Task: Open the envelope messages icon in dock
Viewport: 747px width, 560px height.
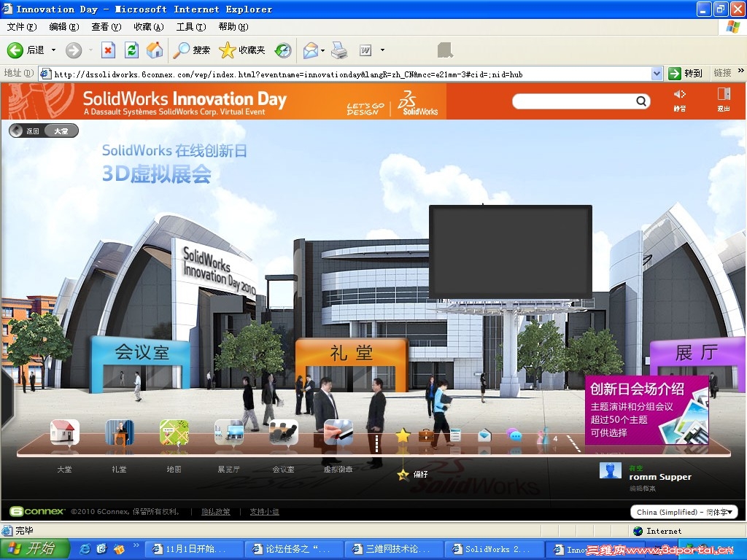Action: (484, 435)
